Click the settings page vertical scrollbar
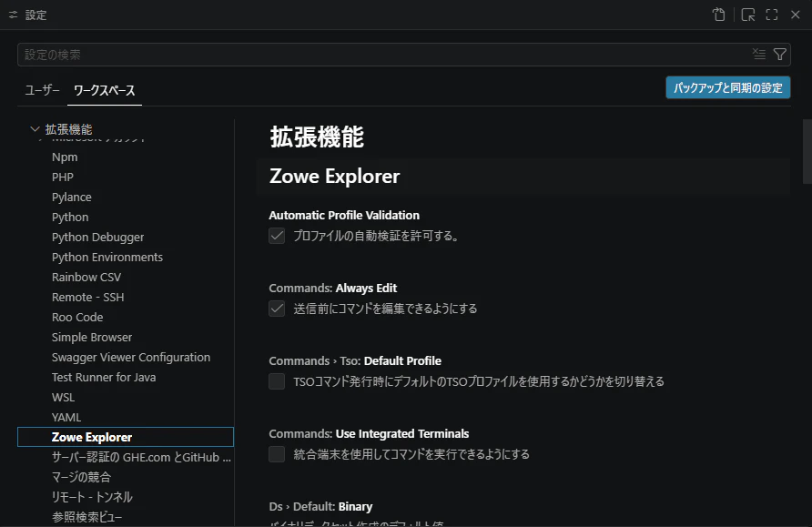812x527 pixels. coord(807,152)
